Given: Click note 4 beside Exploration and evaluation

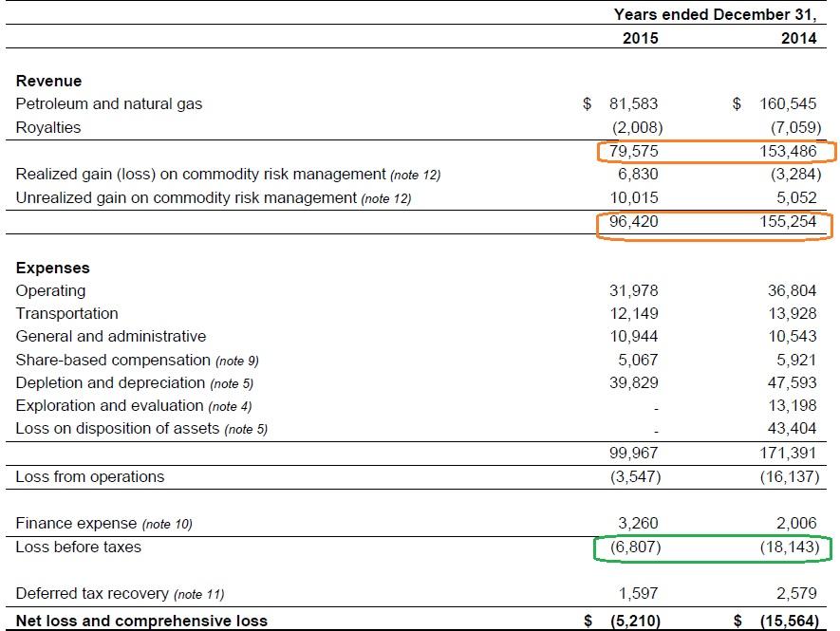Looking at the screenshot, I should coord(230,406).
